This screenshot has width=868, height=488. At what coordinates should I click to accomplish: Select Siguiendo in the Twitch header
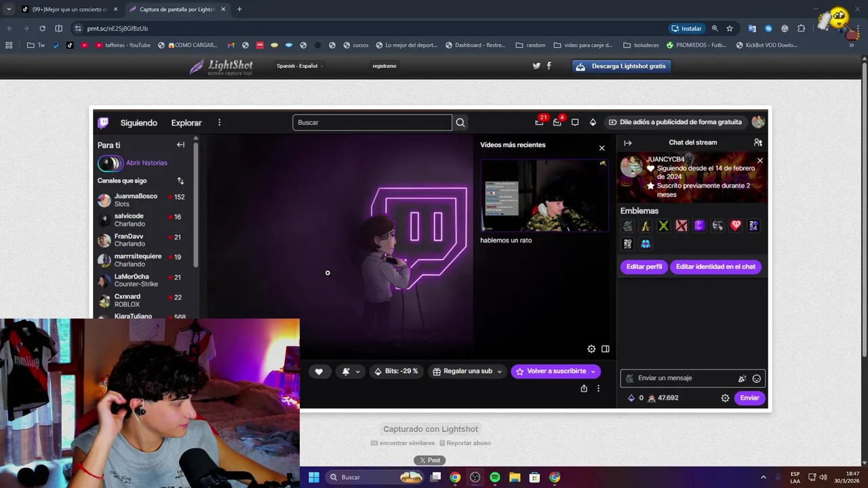[x=138, y=123]
